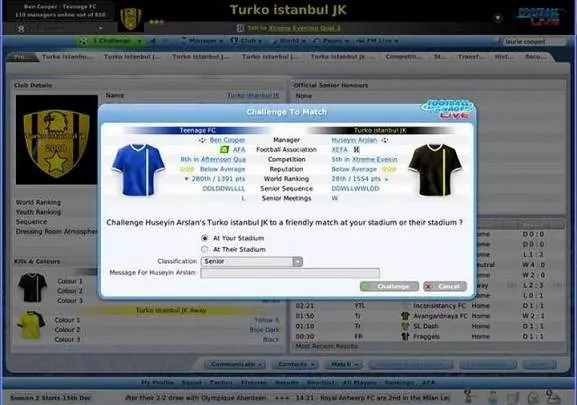Click the XEFA association icon
The image size is (577, 405).
pos(356,150)
